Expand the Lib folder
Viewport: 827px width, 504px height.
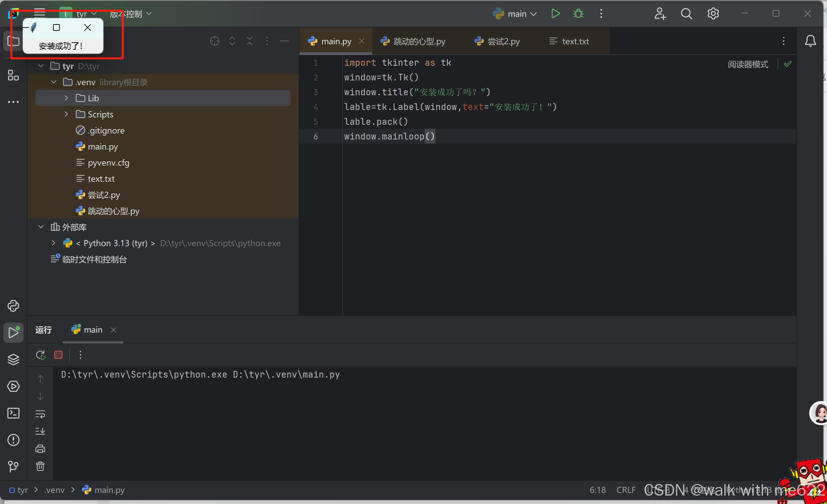point(66,98)
